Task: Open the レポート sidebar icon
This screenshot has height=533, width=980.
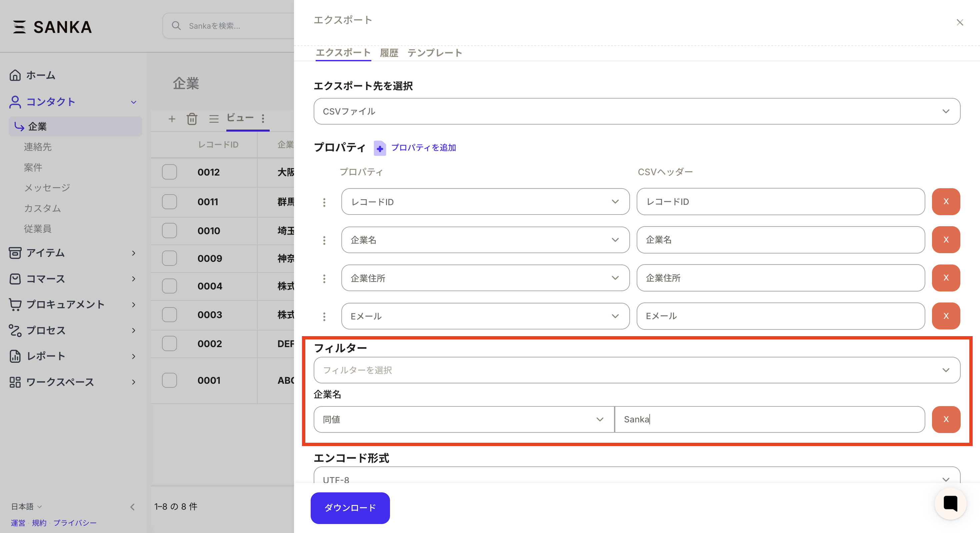Action: 15,356
